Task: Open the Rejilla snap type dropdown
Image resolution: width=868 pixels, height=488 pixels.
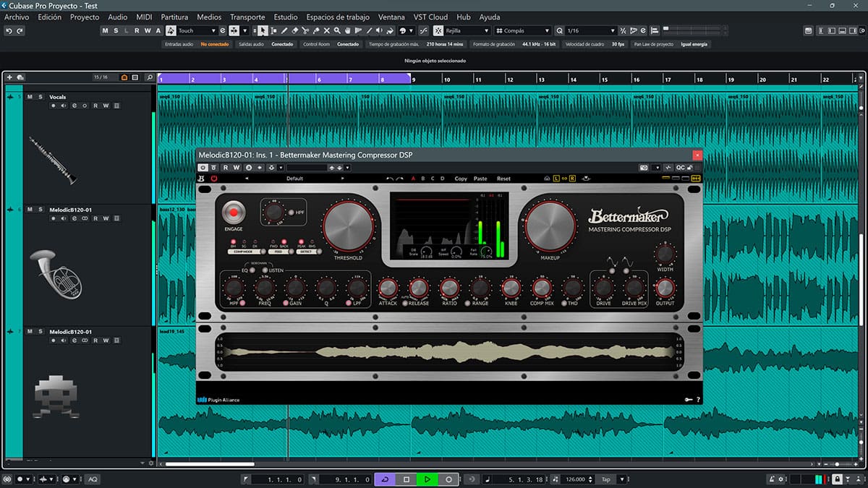Action: [468, 31]
